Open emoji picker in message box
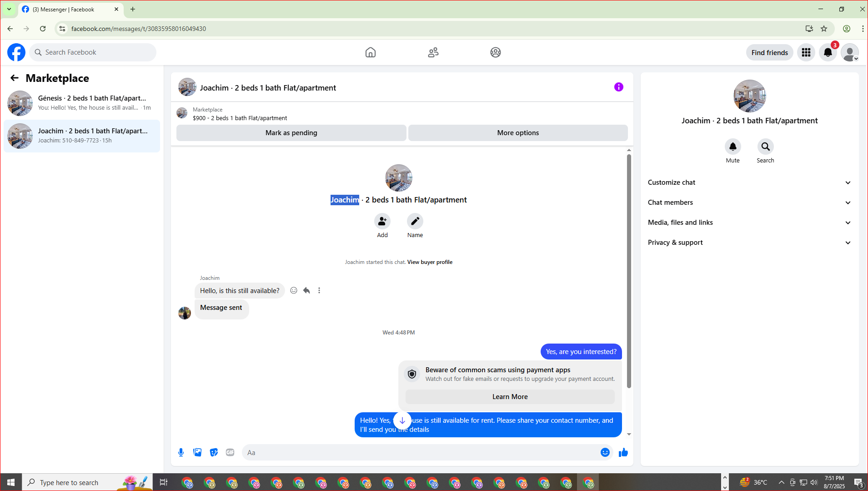Image resolution: width=868 pixels, height=491 pixels. pyautogui.click(x=605, y=452)
